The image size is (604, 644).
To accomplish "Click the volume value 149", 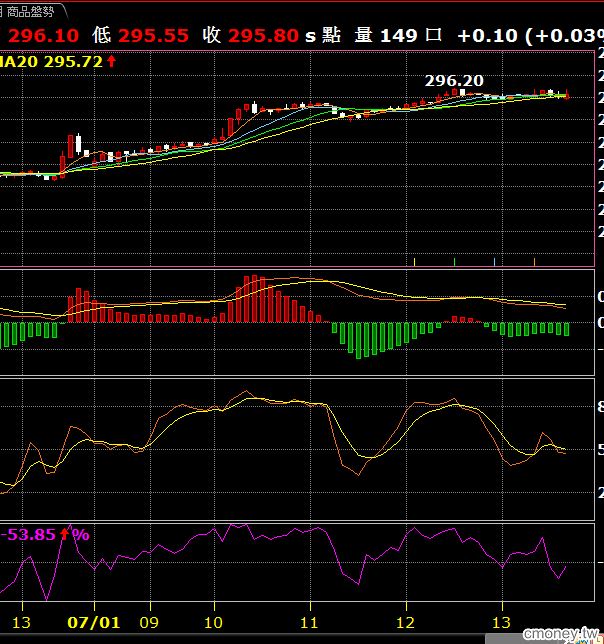I will click(x=398, y=36).
